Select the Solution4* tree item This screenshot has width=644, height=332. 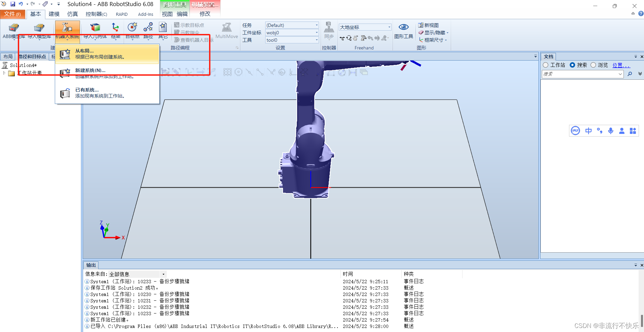(x=23, y=65)
